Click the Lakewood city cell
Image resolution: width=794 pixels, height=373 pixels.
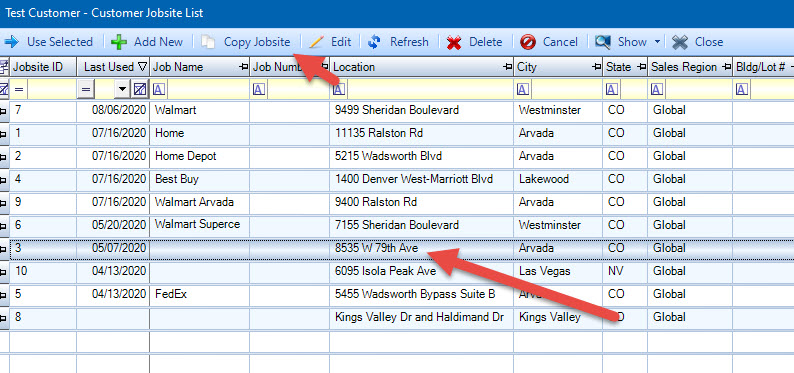click(x=558, y=179)
